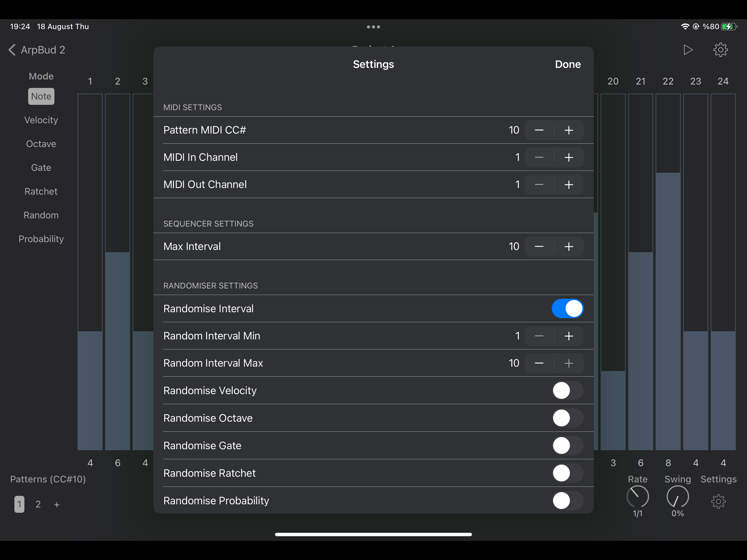This screenshot has height=560, width=747.
Task: Enable Randomise Probability switch
Action: 567,501
